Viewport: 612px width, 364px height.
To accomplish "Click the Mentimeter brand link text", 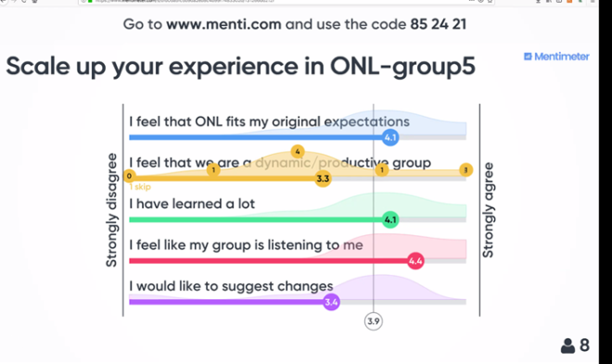I will (x=562, y=56).
